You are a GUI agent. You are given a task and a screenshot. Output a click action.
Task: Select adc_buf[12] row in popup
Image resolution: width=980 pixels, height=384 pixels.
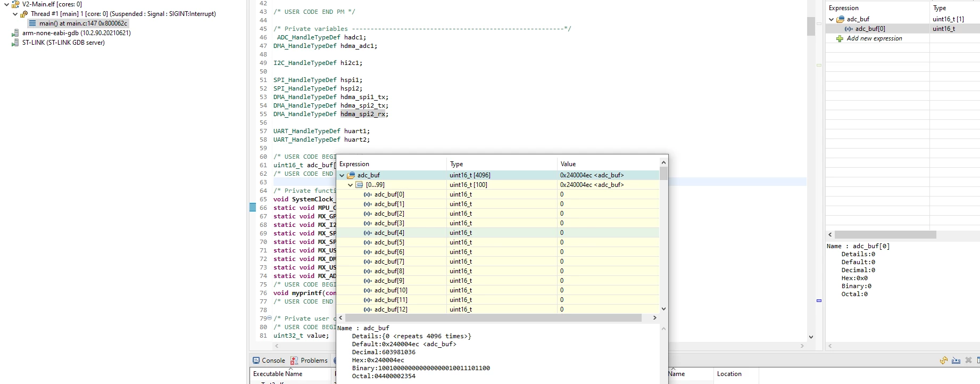[498, 309]
